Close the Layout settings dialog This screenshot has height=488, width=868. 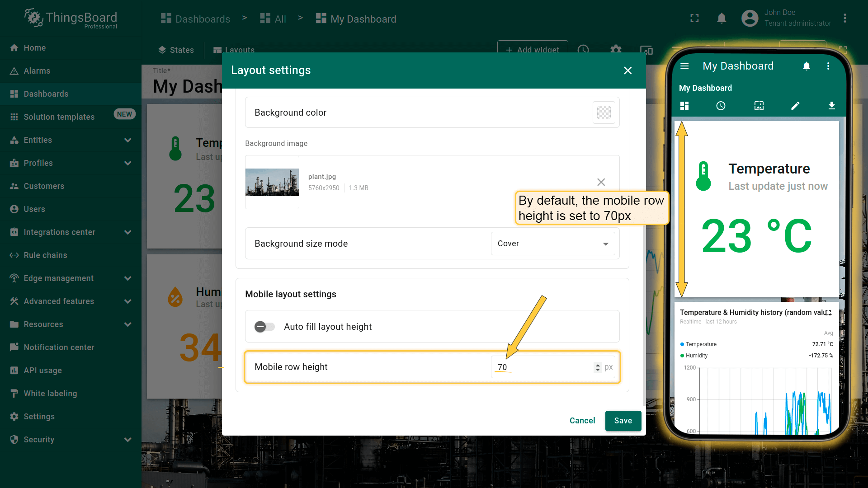pyautogui.click(x=627, y=70)
